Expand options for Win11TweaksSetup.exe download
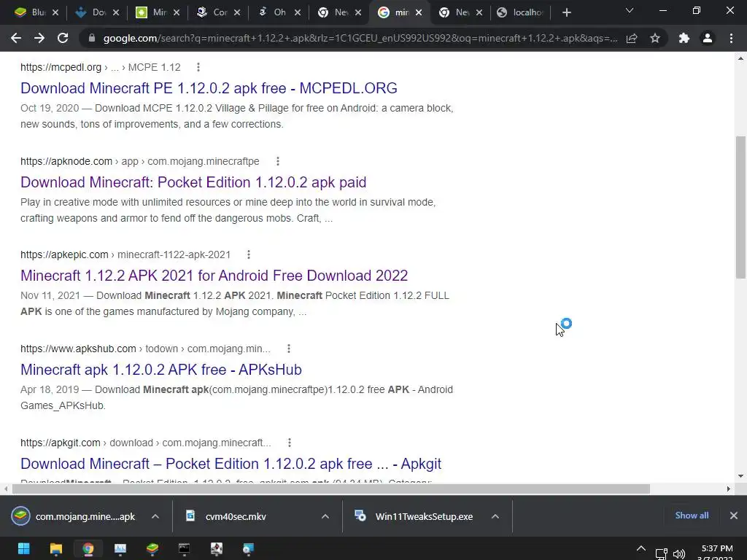Viewport: 747px width, 560px height. click(495, 516)
